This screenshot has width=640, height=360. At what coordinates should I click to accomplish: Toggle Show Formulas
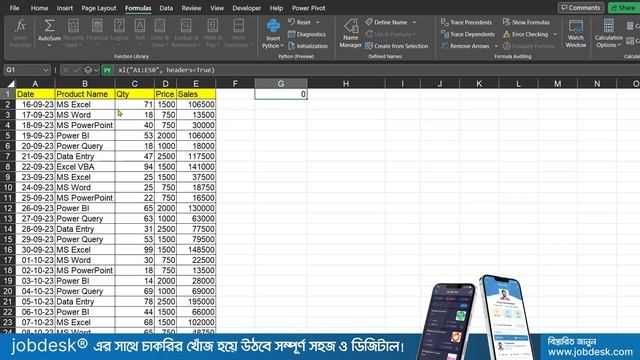click(x=526, y=22)
